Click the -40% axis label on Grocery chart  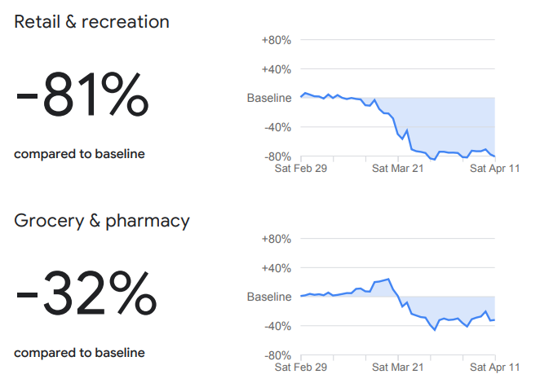click(277, 326)
